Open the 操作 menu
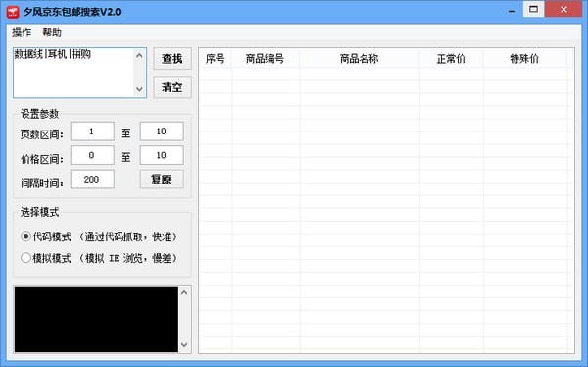The height and width of the screenshot is (367, 588). (x=22, y=32)
